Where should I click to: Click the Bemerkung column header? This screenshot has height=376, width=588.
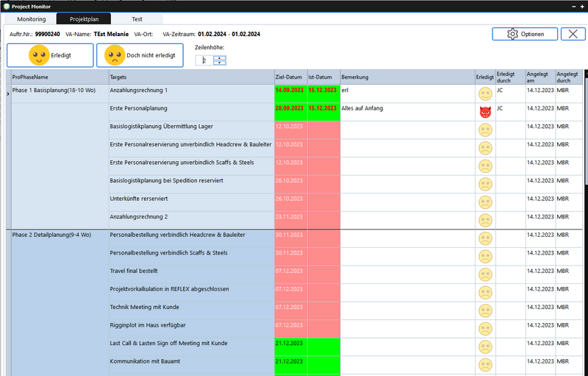(408, 77)
